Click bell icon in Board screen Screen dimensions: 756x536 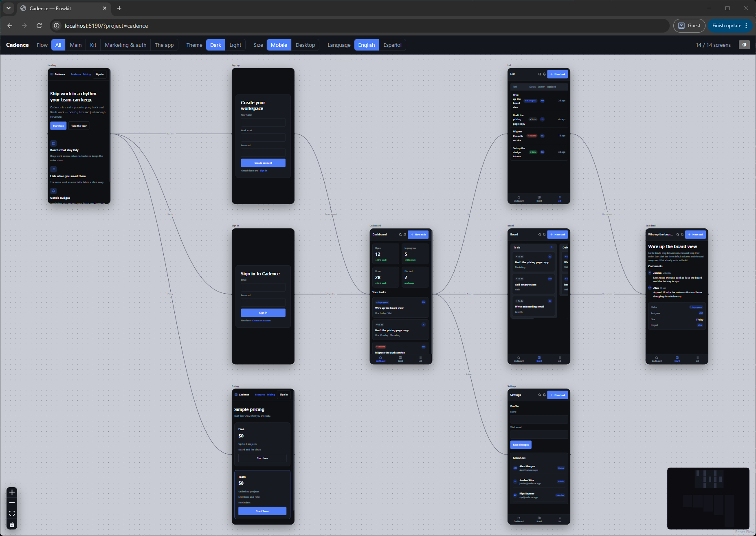tap(544, 235)
